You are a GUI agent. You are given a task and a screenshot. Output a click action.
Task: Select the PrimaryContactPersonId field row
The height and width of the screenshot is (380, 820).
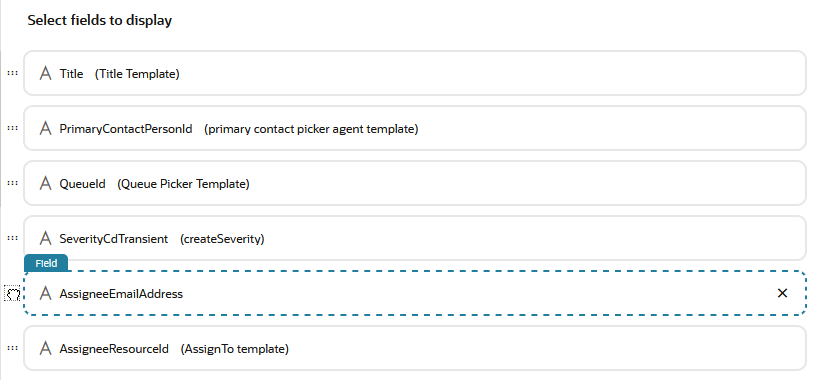click(x=415, y=128)
